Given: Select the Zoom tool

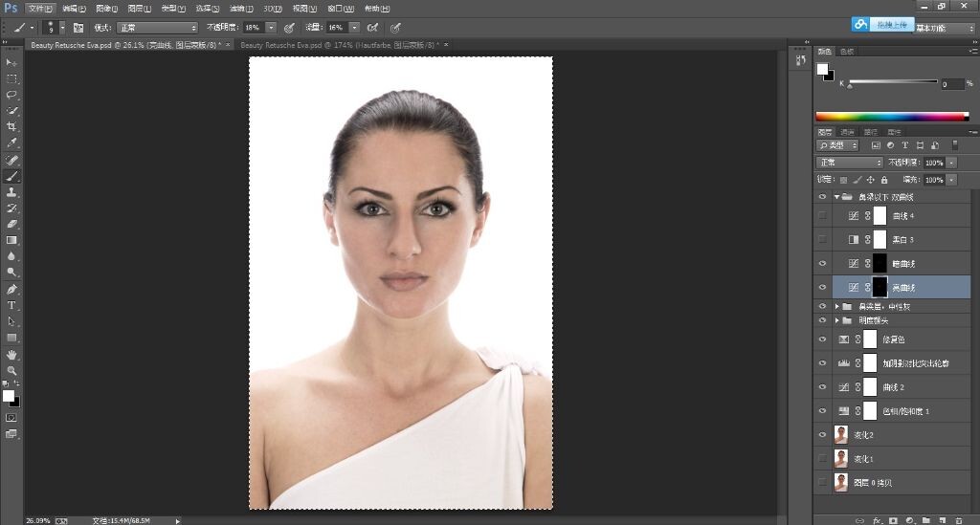Looking at the screenshot, I should point(11,370).
